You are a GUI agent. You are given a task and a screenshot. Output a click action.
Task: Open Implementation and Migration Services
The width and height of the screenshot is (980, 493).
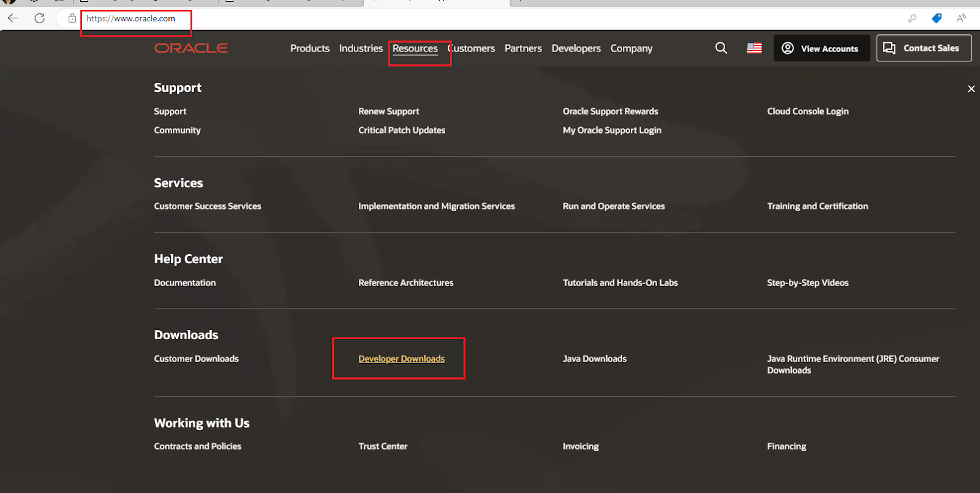[x=437, y=206]
